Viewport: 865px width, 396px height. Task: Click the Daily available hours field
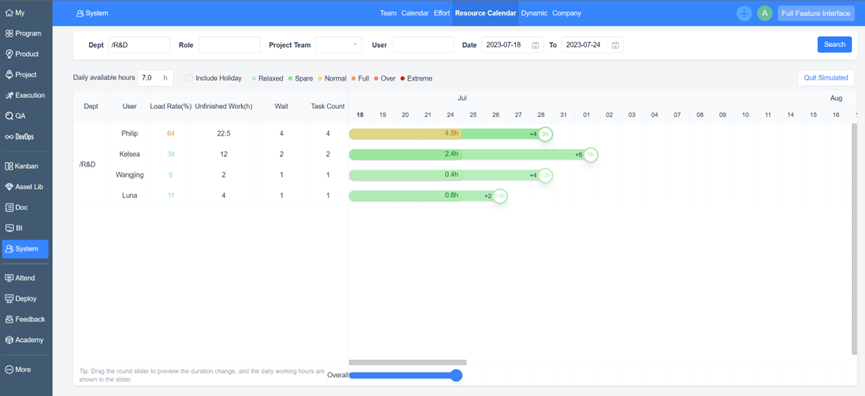pos(155,78)
